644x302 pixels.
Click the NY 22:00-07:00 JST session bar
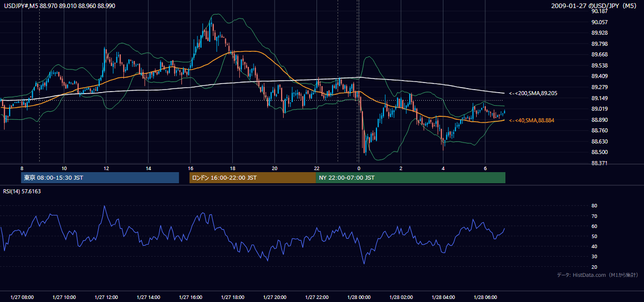[x=411, y=178]
